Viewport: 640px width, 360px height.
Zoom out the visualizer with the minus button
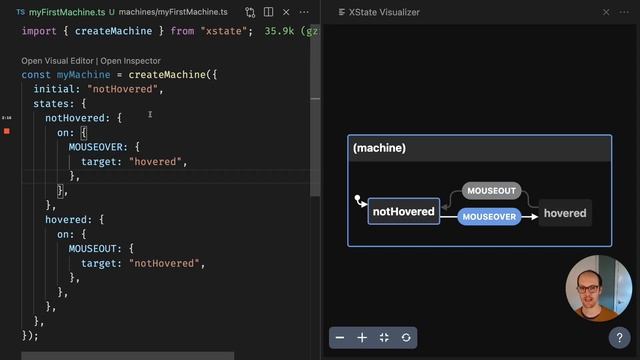(x=340, y=338)
